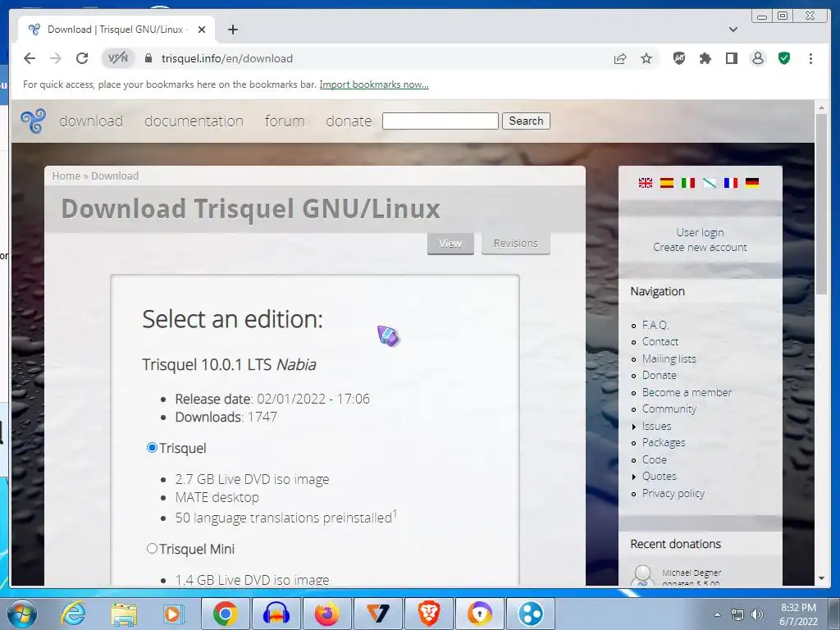Switch site to Italian flag
840x630 pixels.
pyautogui.click(x=688, y=183)
